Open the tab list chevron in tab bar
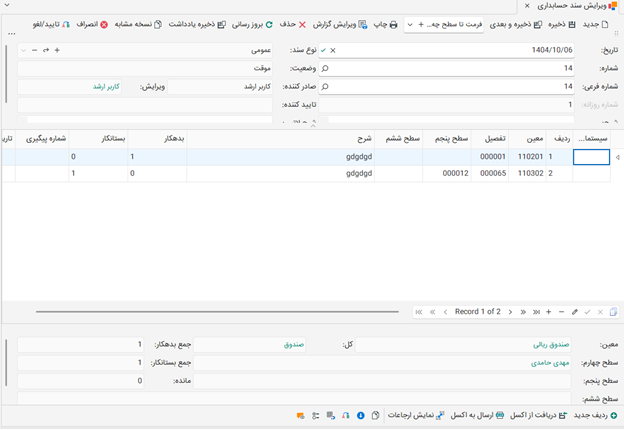624x430 pixels. [6, 5]
